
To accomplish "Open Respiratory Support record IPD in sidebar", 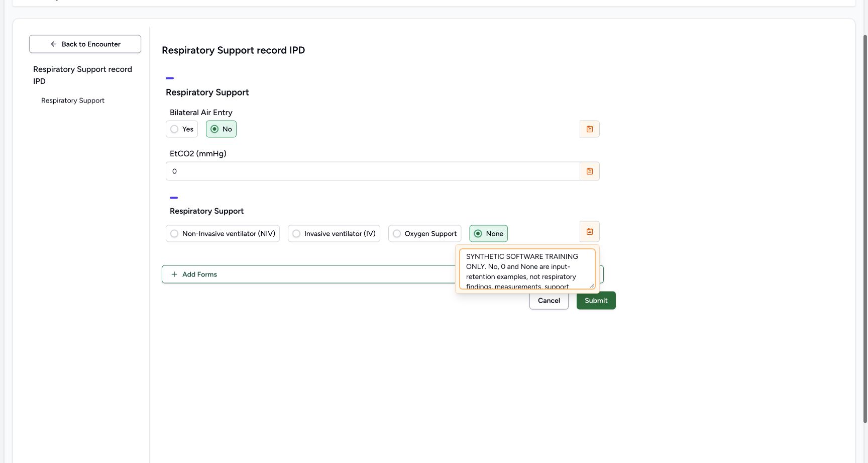I will pyautogui.click(x=83, y=75).
